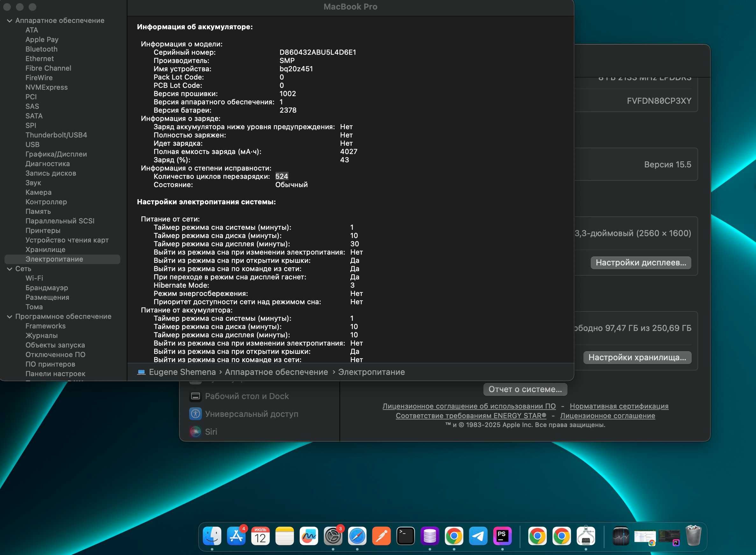Image resolution: width=756 pixels, height=555 pixels.
Task: Launch App Store from the Dock
Action: click(x=236, y=536)
